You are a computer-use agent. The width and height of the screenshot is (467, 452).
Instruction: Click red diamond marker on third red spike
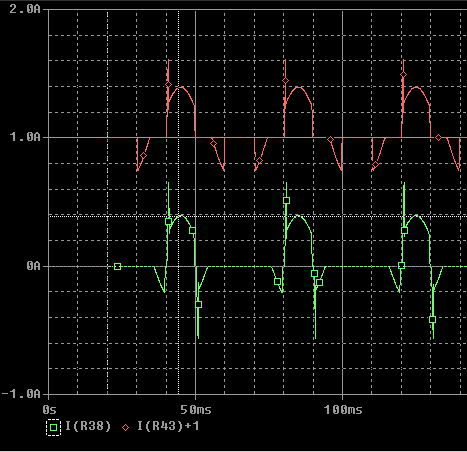coord(403,74)
